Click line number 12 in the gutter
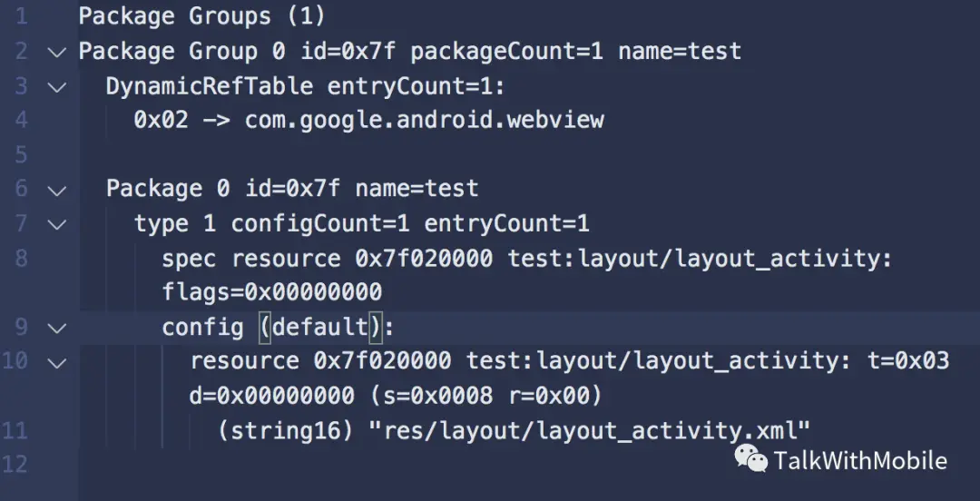Image resolution: width=980 pixels, height=501 pixels. point(15,464)
